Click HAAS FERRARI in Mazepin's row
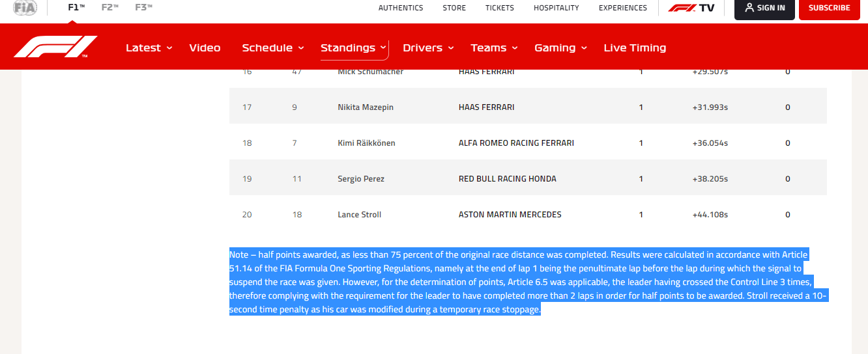Screen dimensions: 868x354 (x=486, y=107)
